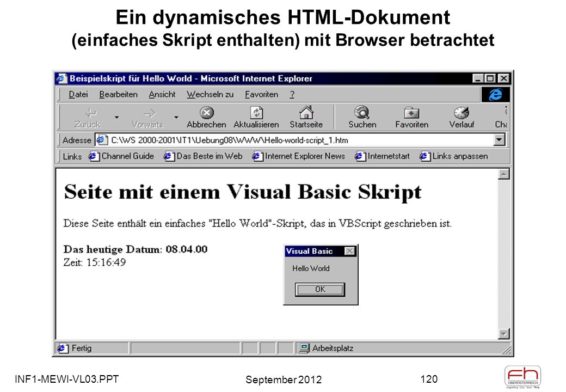Click the text 'Das heutige Datum: 08.04.00'
Viewport: 566px width, 392px height.
click(x=136, y=249)
